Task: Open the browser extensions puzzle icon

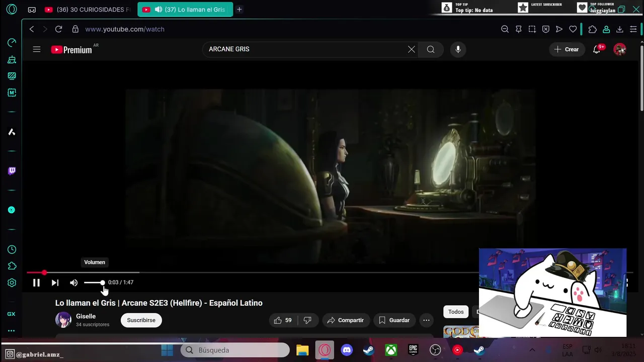Action: coord(593,29)
